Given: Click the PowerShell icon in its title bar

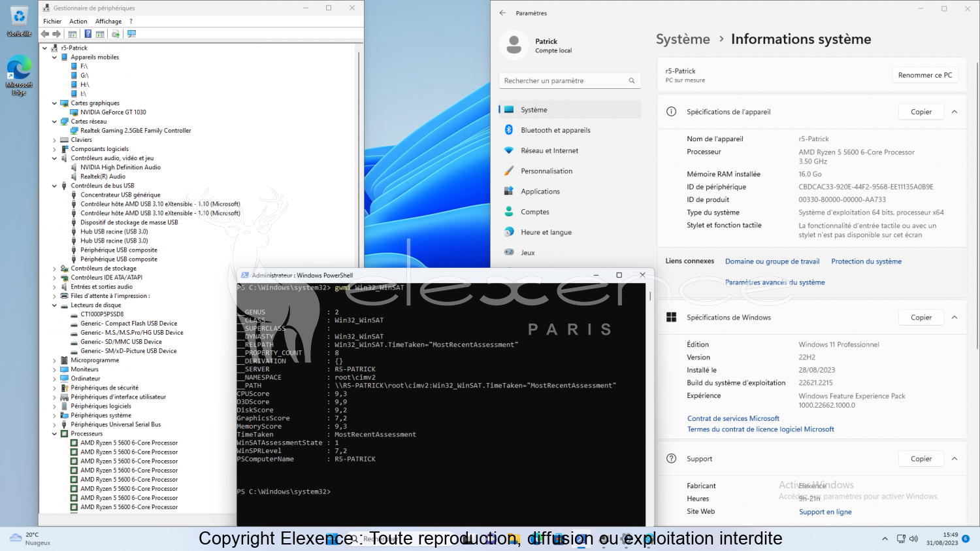Looking at the screenshot, I should (x=245, y=275).
